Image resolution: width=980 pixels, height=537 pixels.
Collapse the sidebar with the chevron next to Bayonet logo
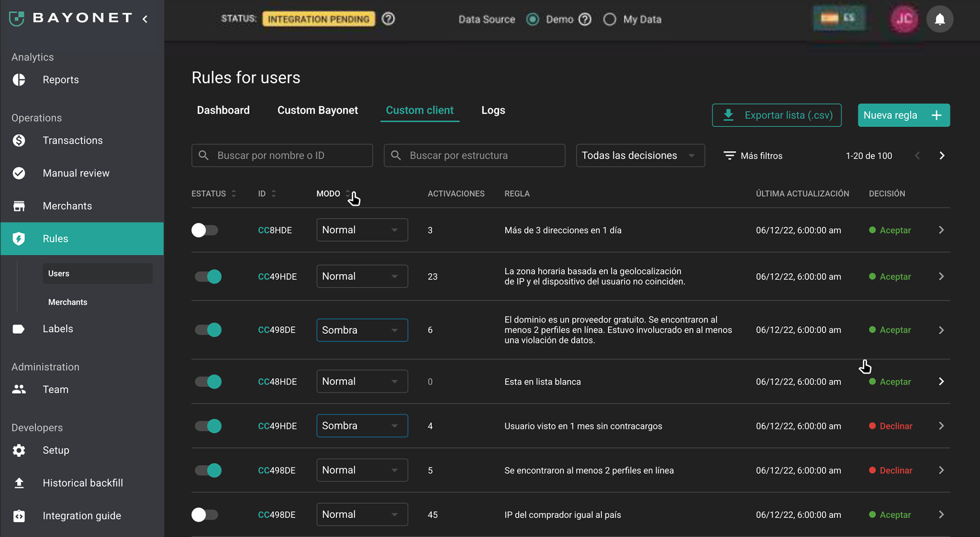pos(145,19)
